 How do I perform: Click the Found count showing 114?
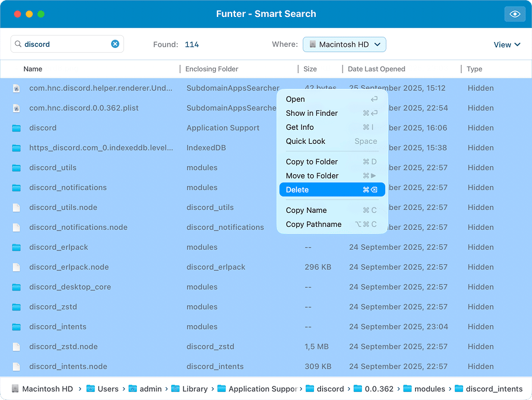(x=192, y=44)
